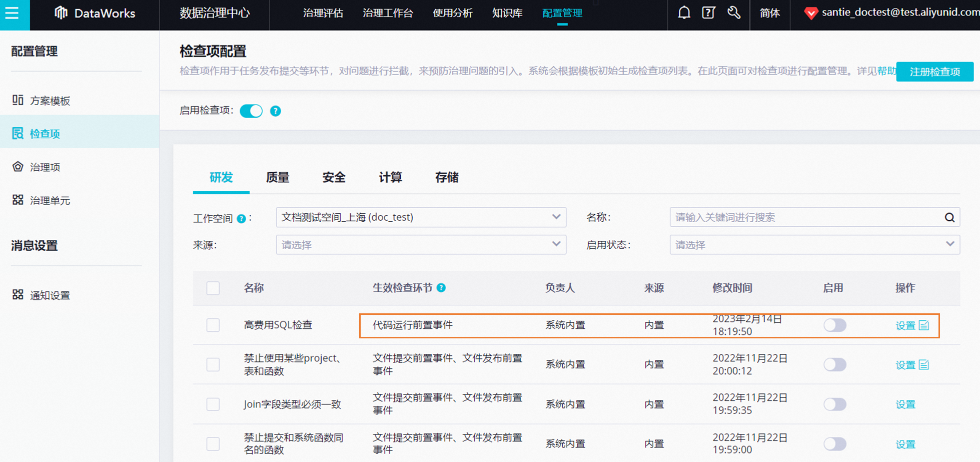This screenshot has height=462, width=980.
Task: Switch to the 存储 tab
Action: pyautogui.click(x=447, y=178)
